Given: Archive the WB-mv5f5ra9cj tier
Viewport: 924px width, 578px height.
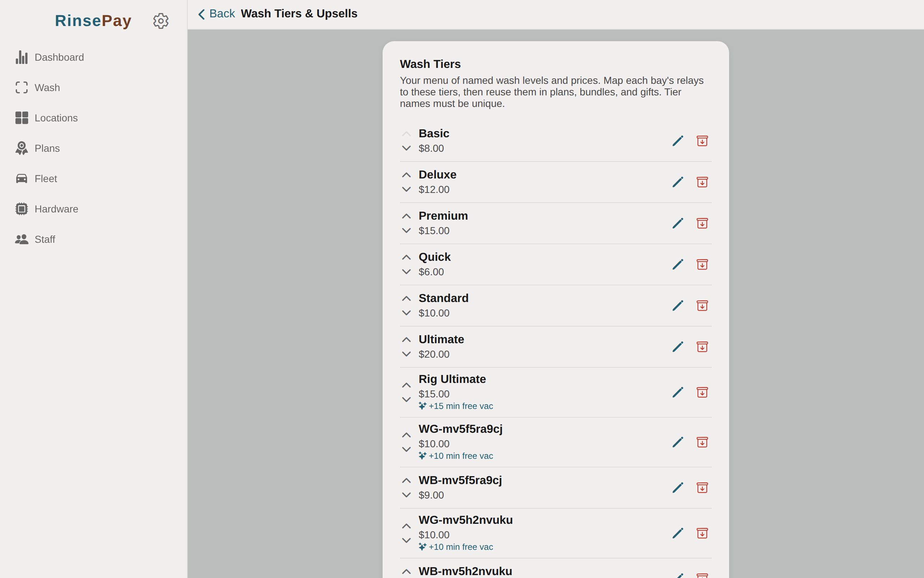Looking at the screenshot, I should coord(702,488).
